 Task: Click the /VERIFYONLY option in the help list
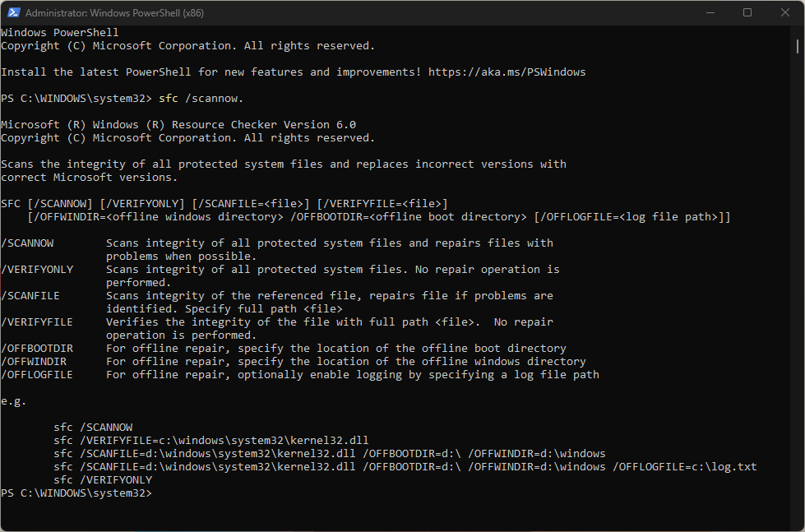coord(38,270)
